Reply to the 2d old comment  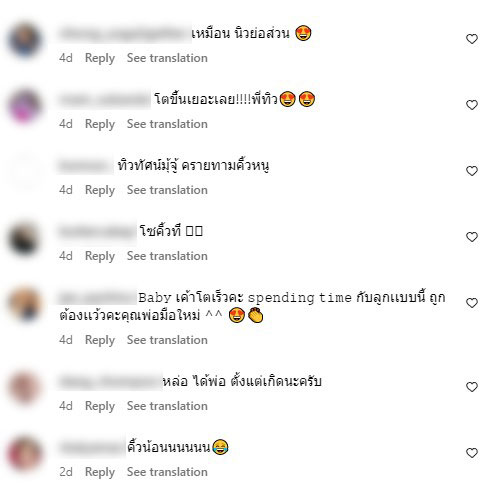pyautogui.click(x=100, y=472)
